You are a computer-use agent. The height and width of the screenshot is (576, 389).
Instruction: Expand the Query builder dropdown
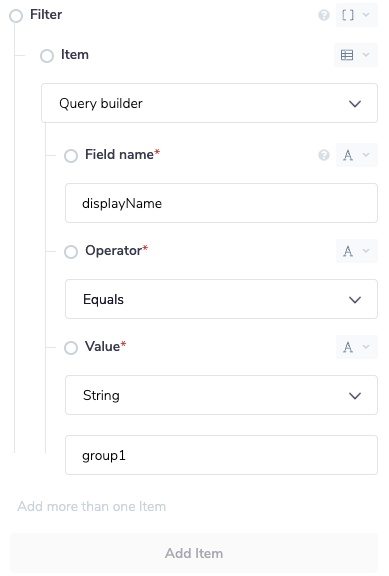[x=209, y=103]
